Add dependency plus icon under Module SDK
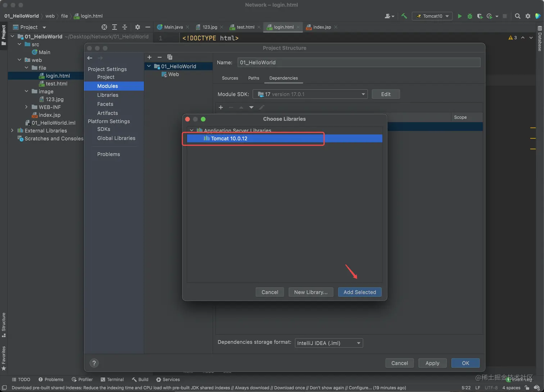544x392 pixels. 221,107
